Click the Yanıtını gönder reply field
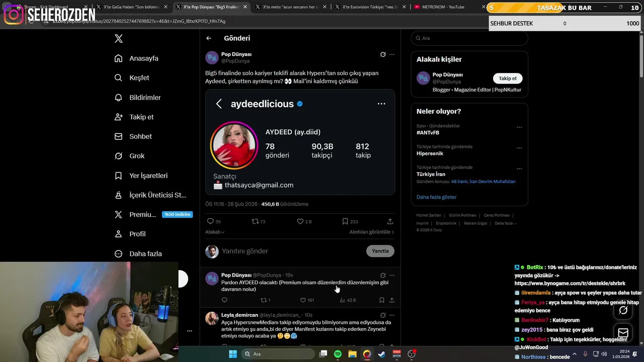The height and width of the screenshot is (362, 644). tap(292, 251)
